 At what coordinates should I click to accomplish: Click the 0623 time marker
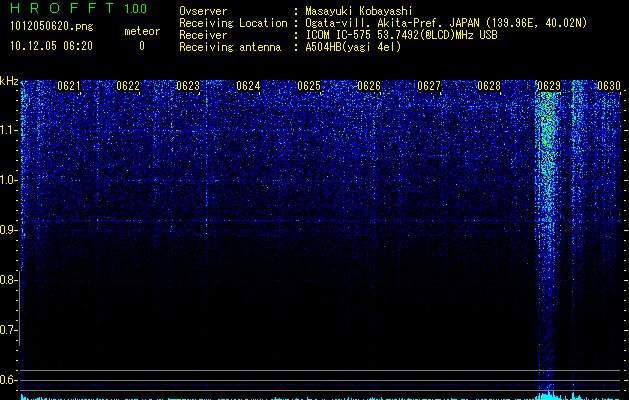[188, 86]
